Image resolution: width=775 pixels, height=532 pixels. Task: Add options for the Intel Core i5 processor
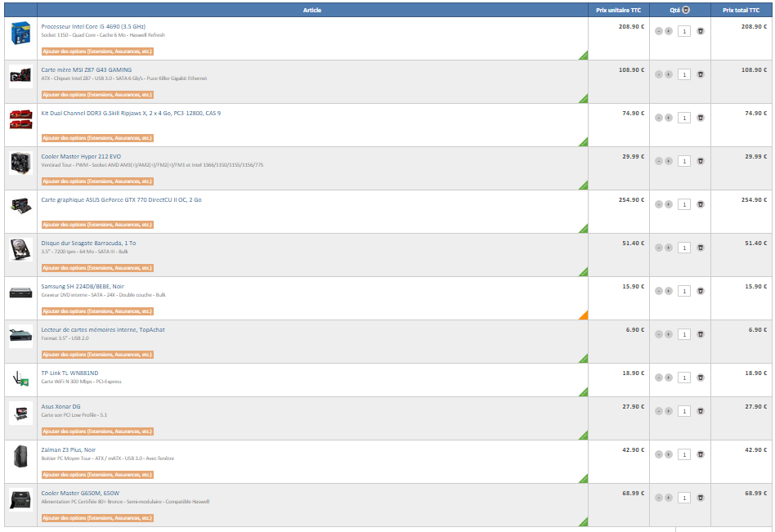pos(97,51)
